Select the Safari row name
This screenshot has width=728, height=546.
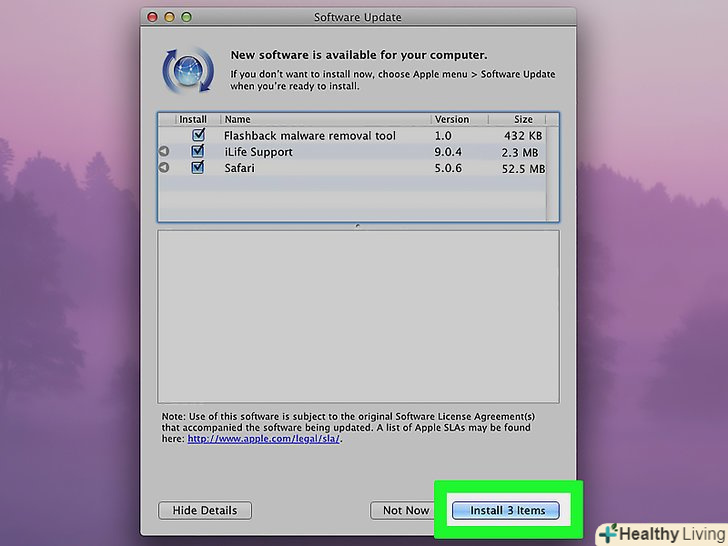[x=240, y=168]
